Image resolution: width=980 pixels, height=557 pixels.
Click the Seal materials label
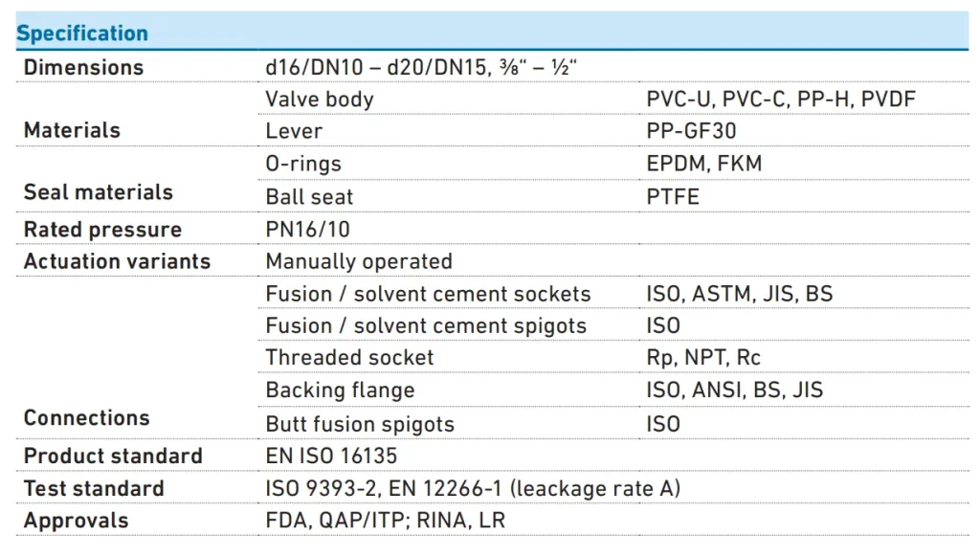click(x=98, y=191)
